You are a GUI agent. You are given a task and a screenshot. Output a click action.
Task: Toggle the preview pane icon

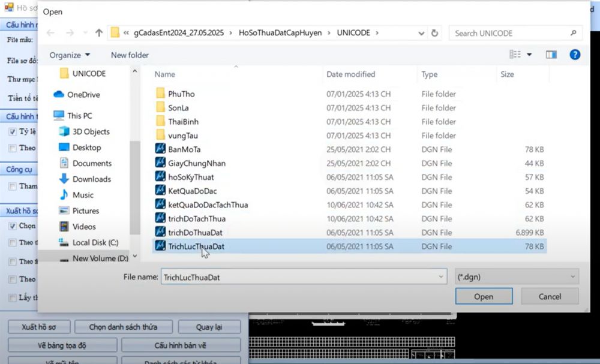[x=551, y=55]
